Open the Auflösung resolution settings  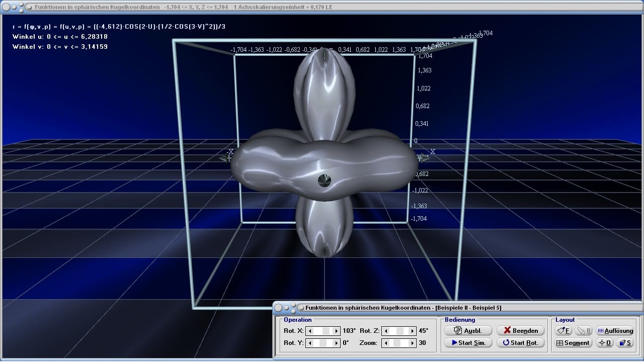[615, 330]
